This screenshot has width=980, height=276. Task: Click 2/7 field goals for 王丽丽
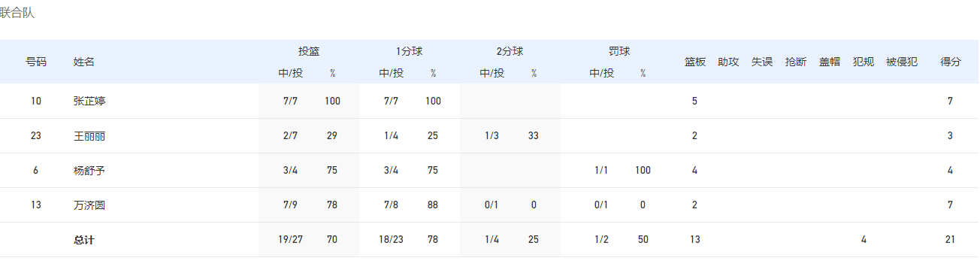[291, 135]
